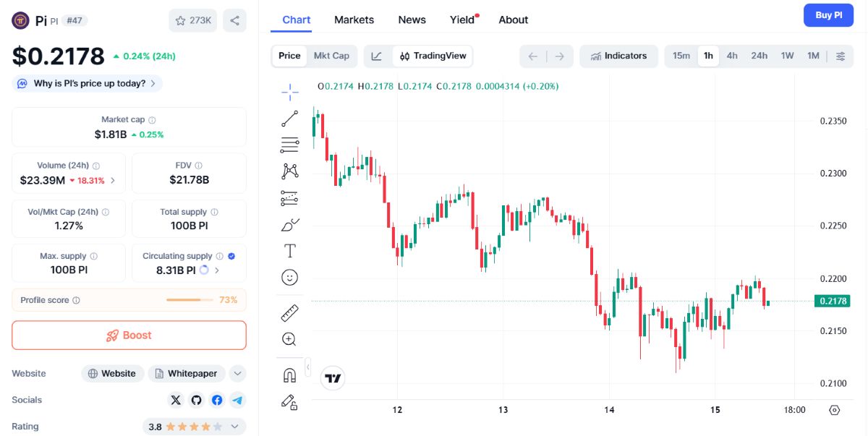This screenshot has width=868, height=436.
Task: Expand Circulating supply details chevron
Action: 217,270
